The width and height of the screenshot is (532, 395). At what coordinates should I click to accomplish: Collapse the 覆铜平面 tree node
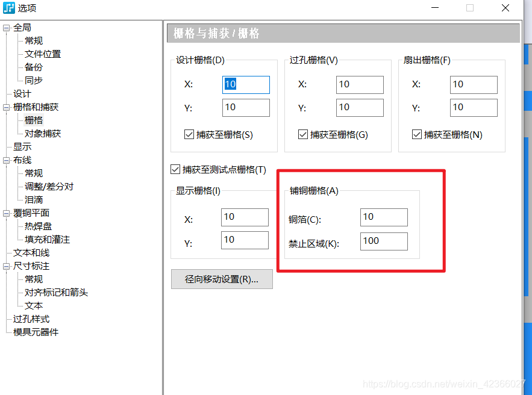point(6,213)
